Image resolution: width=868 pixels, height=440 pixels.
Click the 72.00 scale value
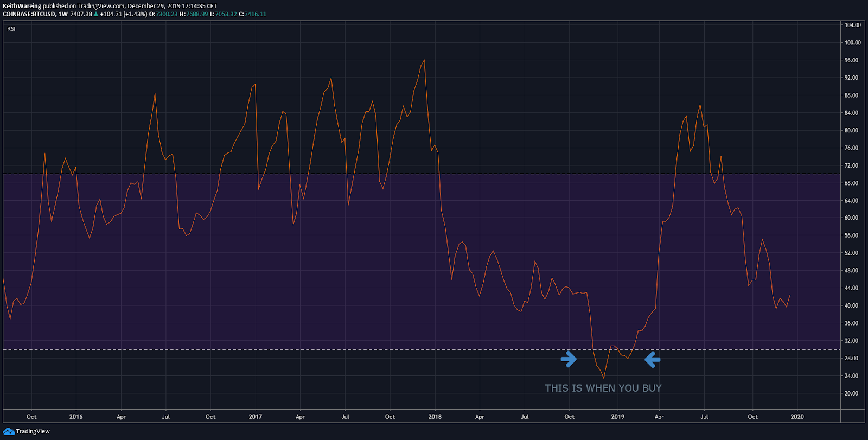tap(851, 165)
